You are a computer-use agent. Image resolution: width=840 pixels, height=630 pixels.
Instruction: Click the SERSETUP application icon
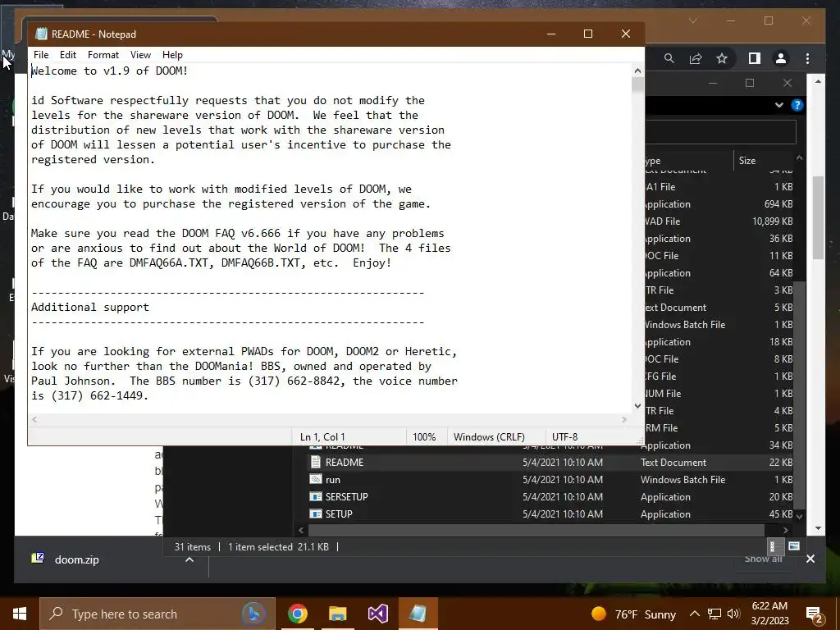pyautogui.click(x=316, y=496)
